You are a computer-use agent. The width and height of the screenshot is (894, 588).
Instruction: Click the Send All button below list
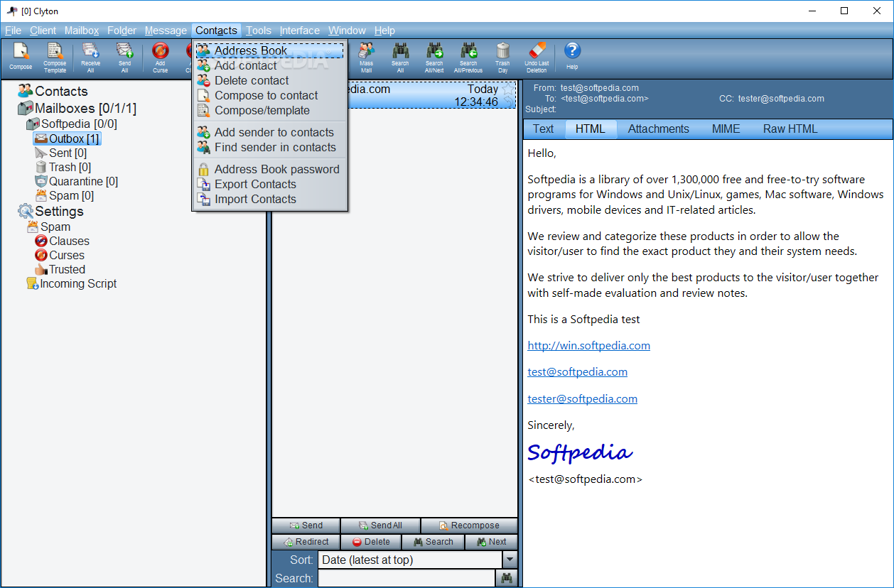[x=380, y=526]
